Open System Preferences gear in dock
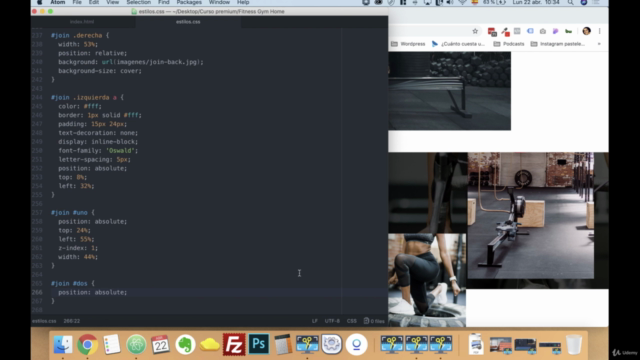This screenshot has width=640, height=360. pyautogui.click(x=331, y=345)
